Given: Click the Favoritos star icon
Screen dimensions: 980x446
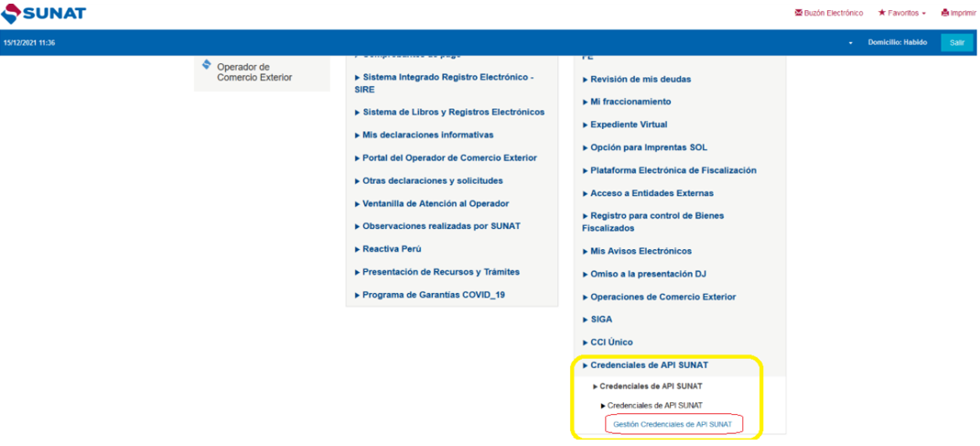Looking at the screenshot, I should click(x=882, y=13).
